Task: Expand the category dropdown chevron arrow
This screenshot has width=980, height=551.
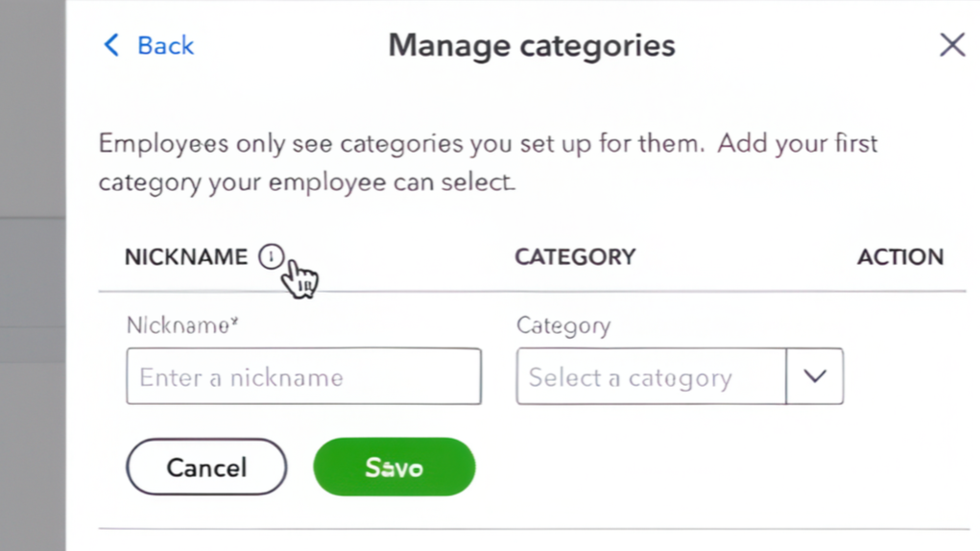Action: pos(815,376)
